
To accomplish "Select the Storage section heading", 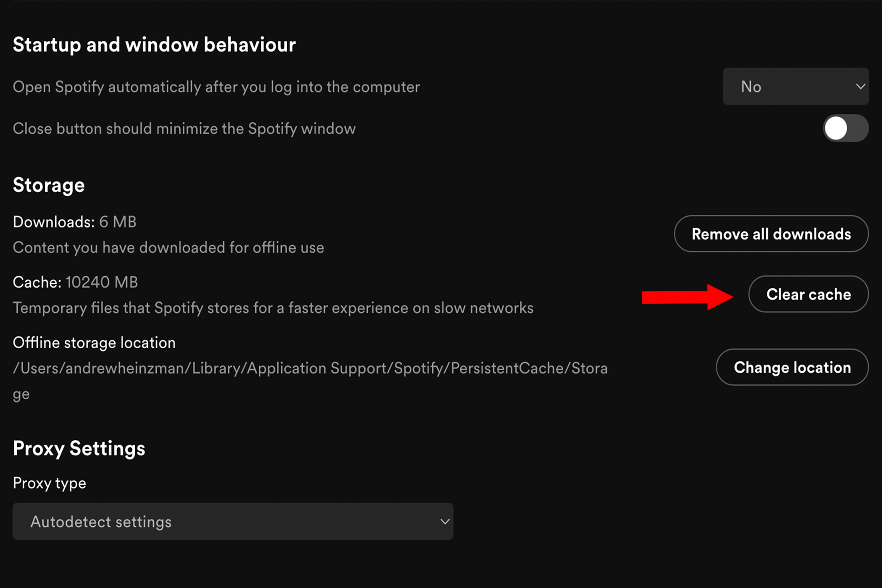I will point(49,185).
